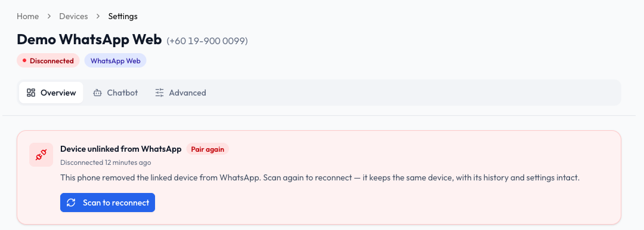The height and width of the screenshot is (230, 644).
Task: Click the Scan to reconnect button
Action: coord(107,203)
